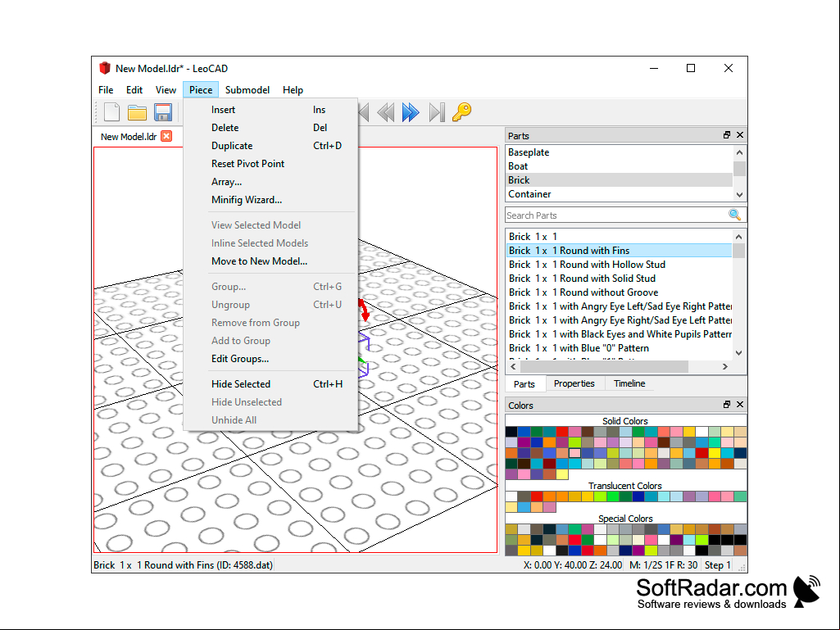Open the View menu
The image size is (840, 630).
(x=166, y=90)
